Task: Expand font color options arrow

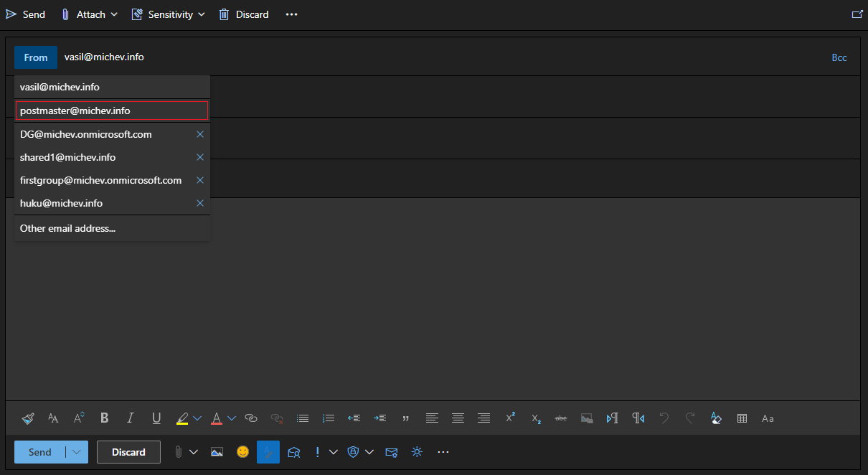Action: point(232,418)
